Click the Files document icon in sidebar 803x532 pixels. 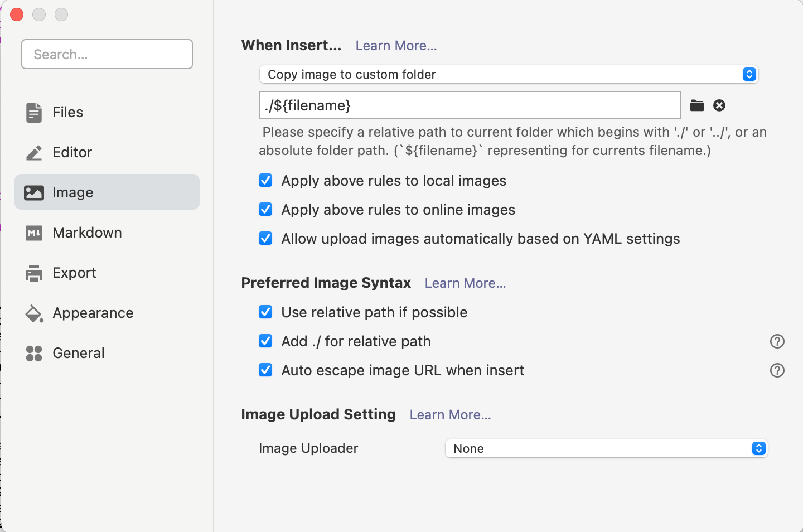34,112
